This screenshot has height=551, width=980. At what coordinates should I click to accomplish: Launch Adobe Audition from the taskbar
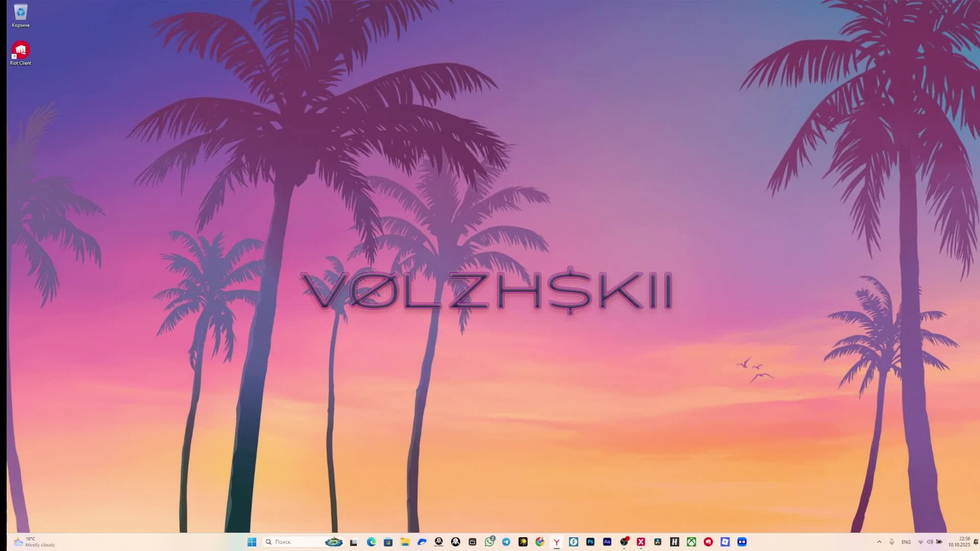(607, 542)
